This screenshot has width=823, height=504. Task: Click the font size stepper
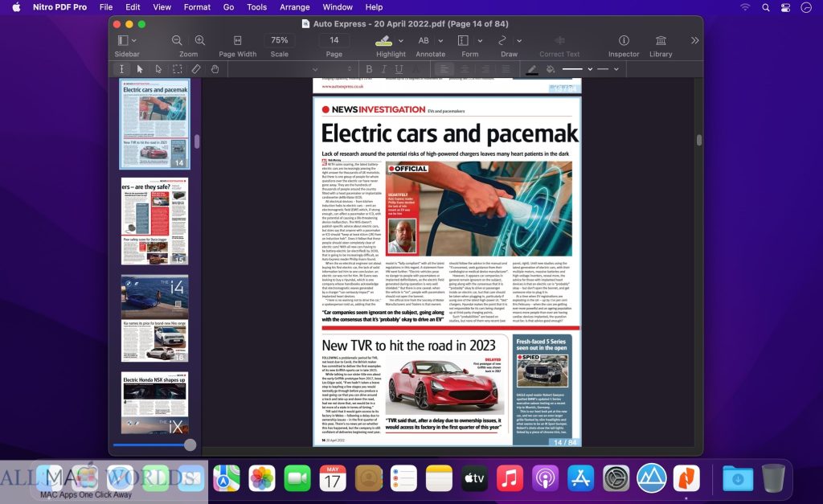tap(350, 69)
